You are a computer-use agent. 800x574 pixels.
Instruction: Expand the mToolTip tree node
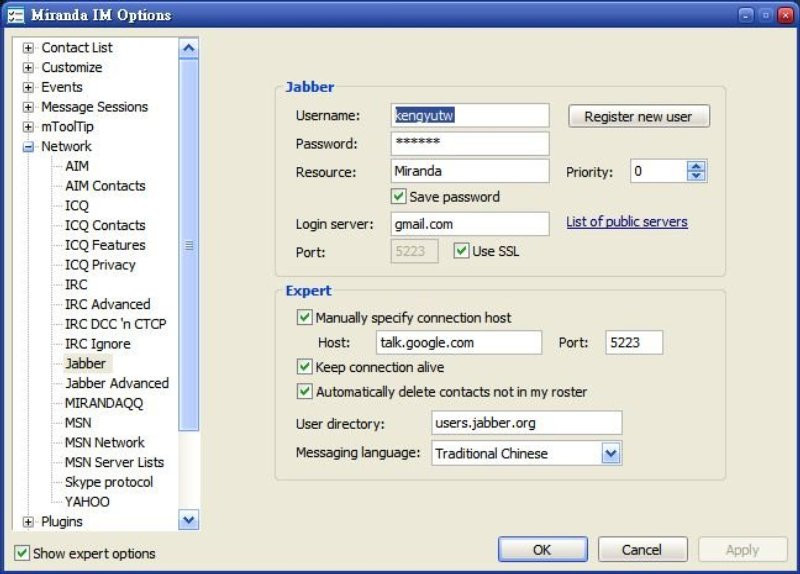28,127
